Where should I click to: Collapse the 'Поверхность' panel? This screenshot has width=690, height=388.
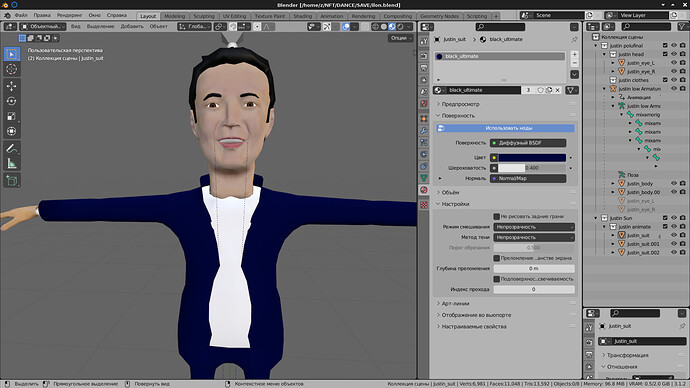point(458,116)
